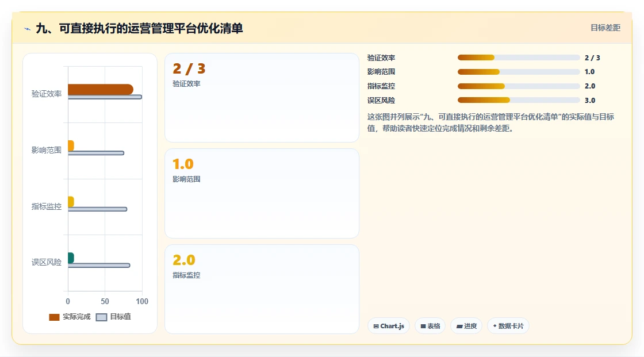Click the 2 / 3 value beside 验证效率 progress
Viewport: 644px width, 357px height.
point(592,58)
